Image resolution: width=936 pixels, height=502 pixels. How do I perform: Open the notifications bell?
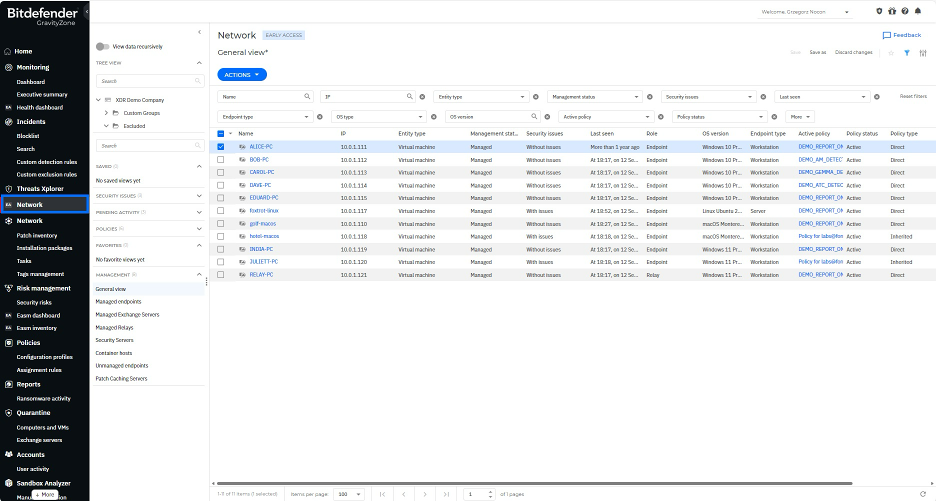click(918, 11)
